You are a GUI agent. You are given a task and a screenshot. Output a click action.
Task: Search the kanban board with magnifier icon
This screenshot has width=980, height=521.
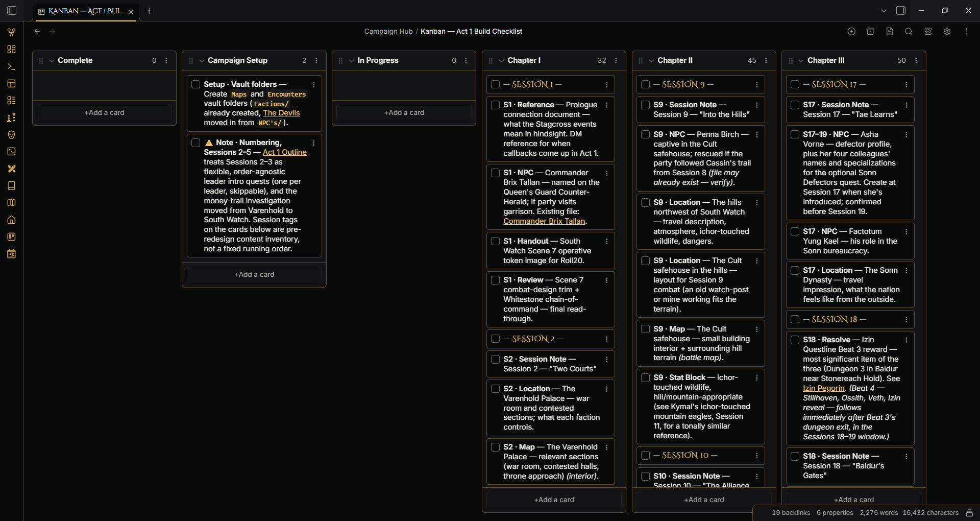point(909,31)
